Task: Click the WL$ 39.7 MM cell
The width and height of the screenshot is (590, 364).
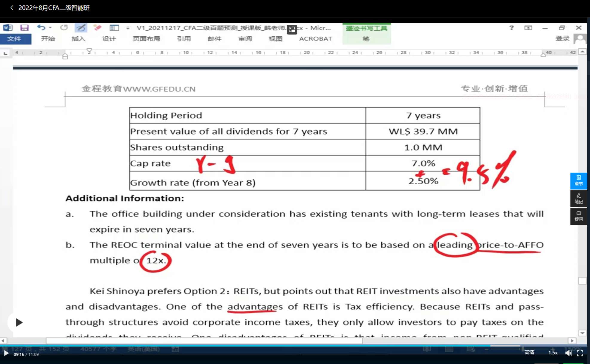Action: [x=423, y=131]
